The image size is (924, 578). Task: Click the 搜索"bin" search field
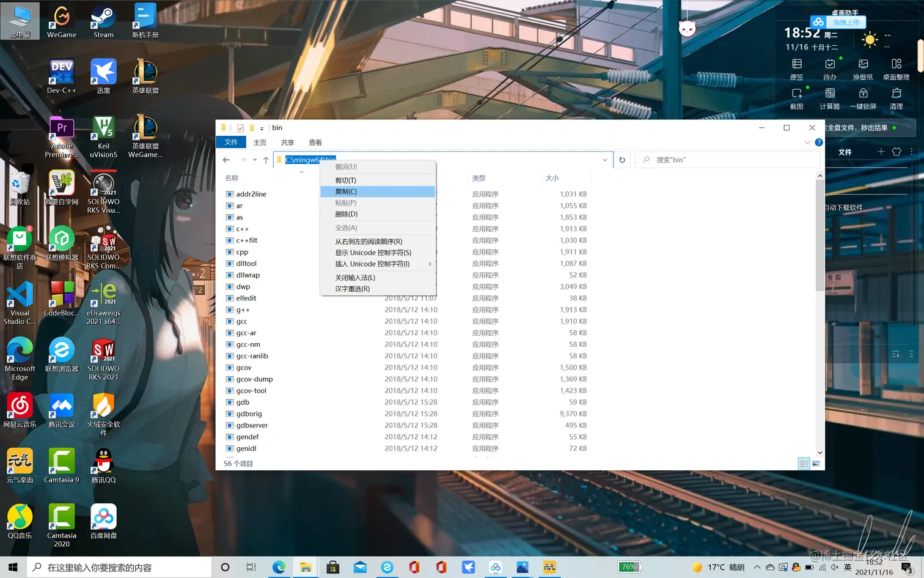[727, 160]
